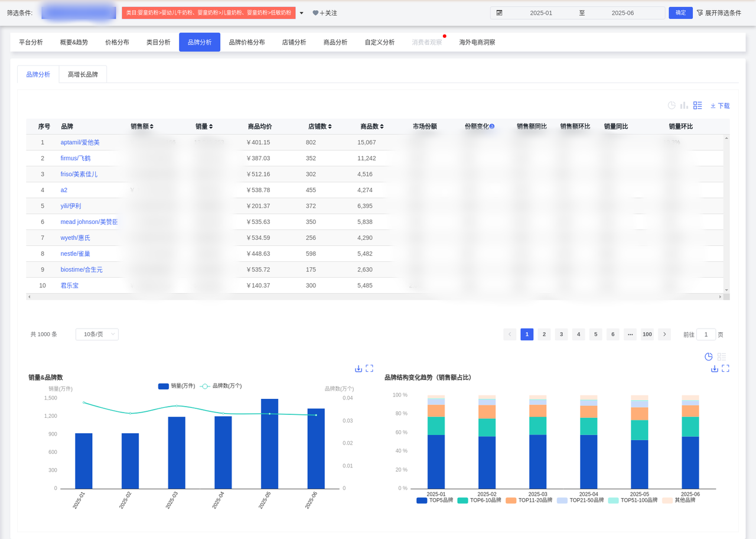Toggle TOP21-50品牌 legend item
This screenshot has height=539, width=756.
581,500
